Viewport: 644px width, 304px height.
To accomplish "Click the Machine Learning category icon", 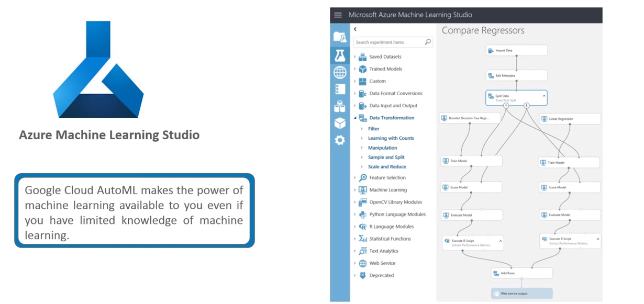I will click(x=362, y=190).
